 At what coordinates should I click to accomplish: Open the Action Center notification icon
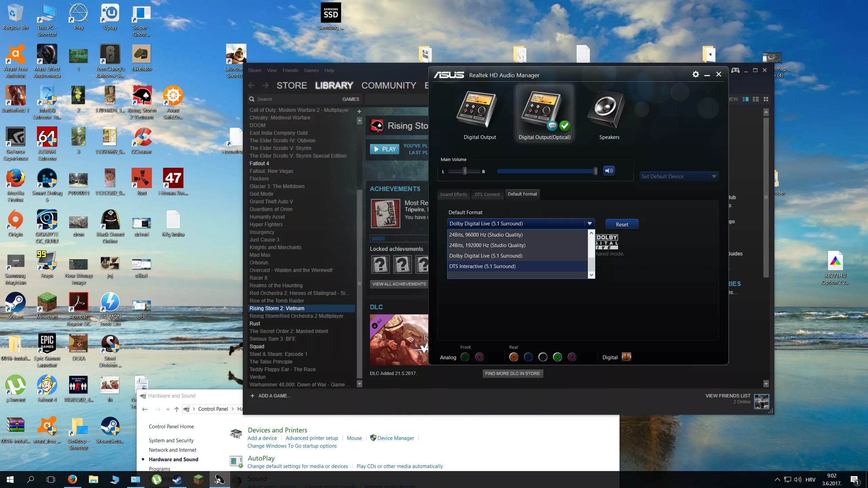855,480
